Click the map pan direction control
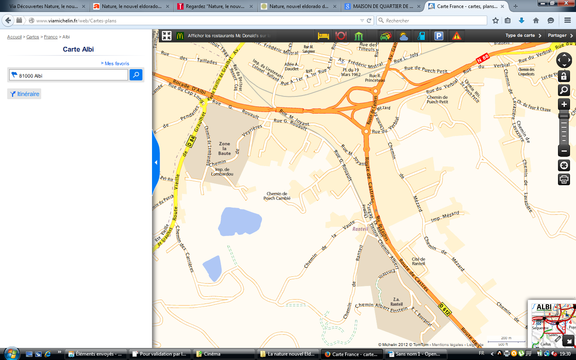 pos(564,60)
